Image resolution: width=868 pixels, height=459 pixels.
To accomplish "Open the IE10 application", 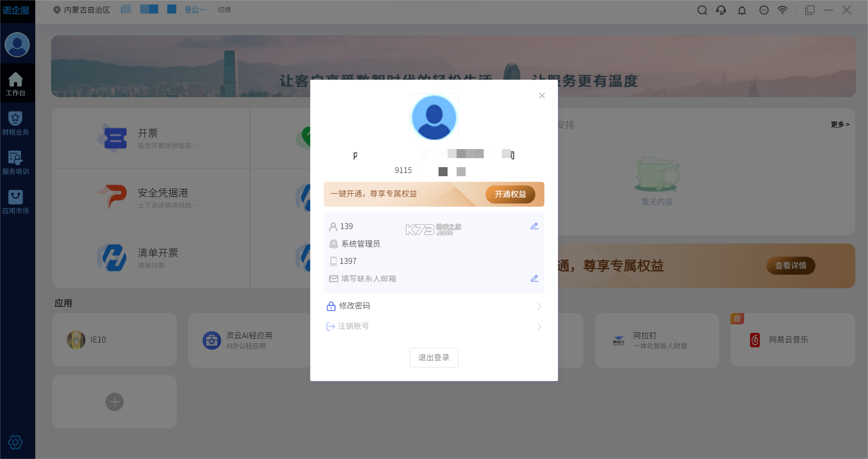I will pos(114,340).
